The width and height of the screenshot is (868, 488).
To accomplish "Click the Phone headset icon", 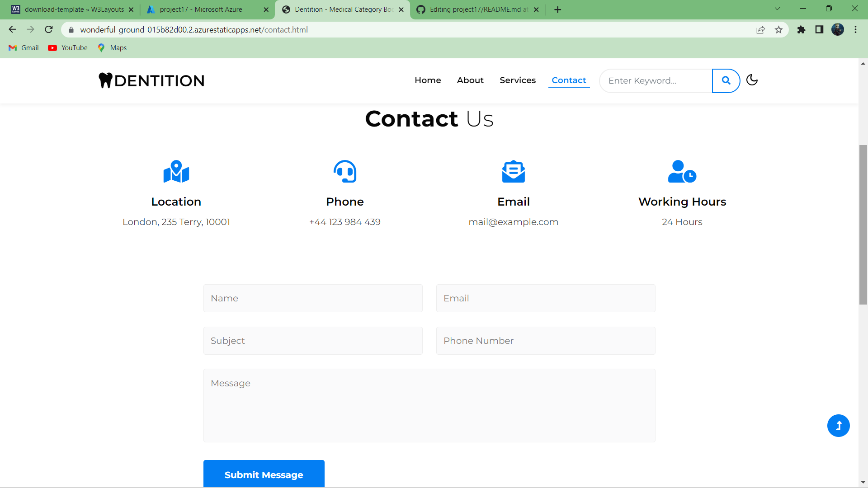I will (x=344, y=171).
